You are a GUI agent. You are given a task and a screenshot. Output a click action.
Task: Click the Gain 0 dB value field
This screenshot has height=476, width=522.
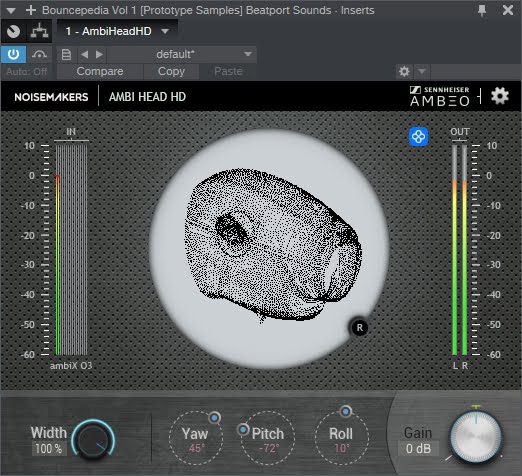point(418,449)
